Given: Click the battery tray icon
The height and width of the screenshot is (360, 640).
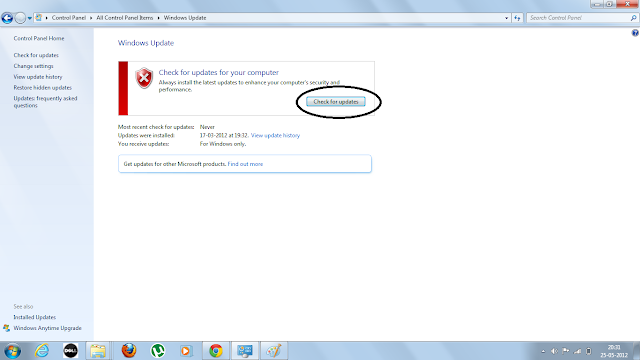Looking at the screenshot, I should point(589,351).
